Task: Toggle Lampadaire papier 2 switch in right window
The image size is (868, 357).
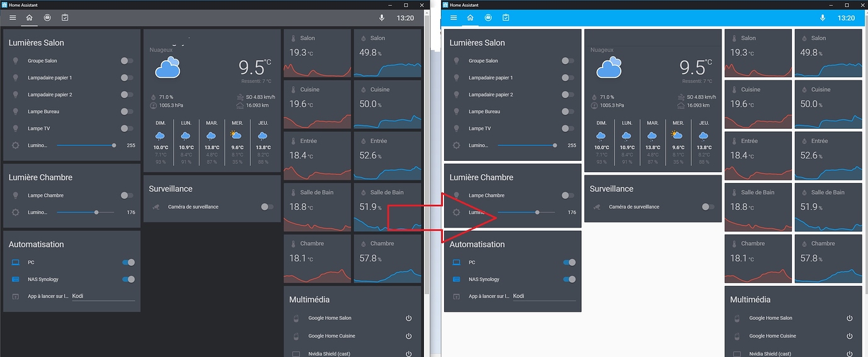Action: (568, 95)
